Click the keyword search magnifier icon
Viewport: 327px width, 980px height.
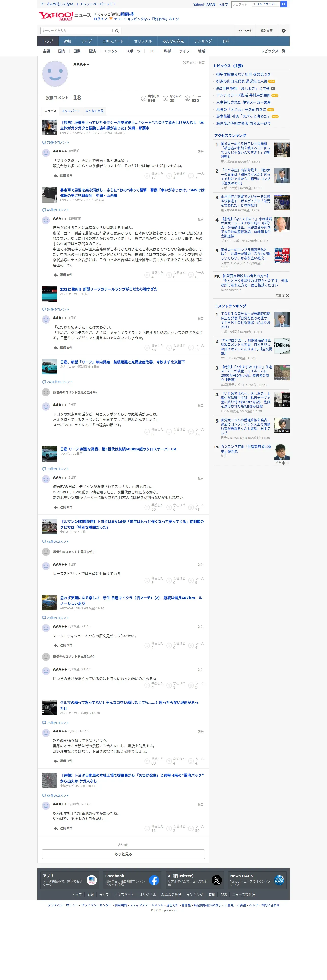tap(117, 31)
